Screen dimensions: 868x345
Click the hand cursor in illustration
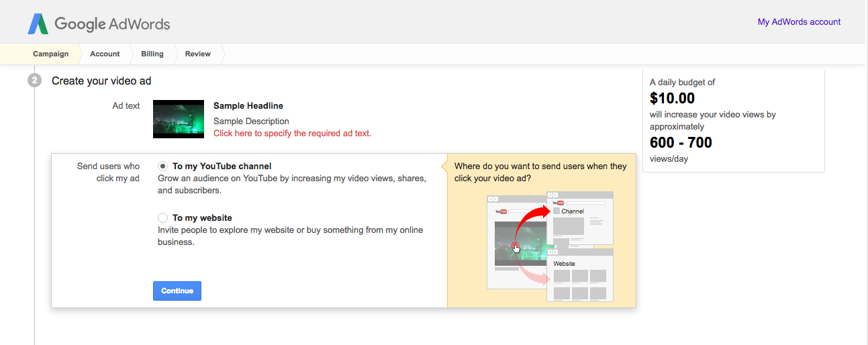(x=516, y=248)
